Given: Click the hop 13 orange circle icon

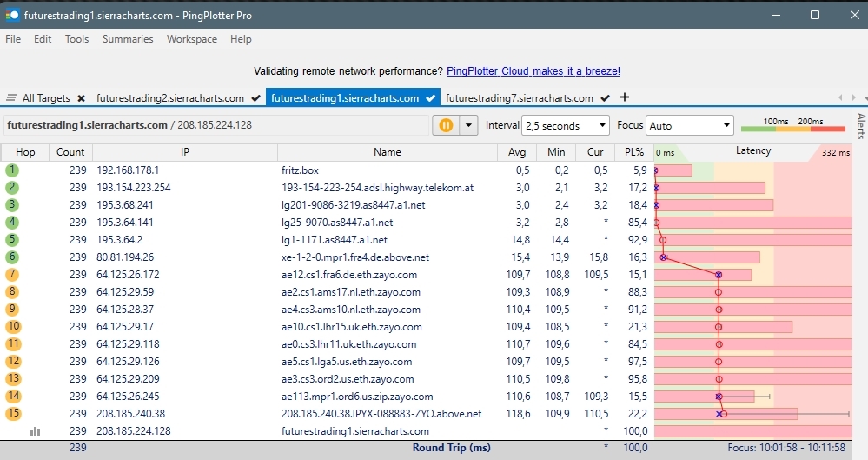Looking at the screenshot, I should click(x=13, y=378).
